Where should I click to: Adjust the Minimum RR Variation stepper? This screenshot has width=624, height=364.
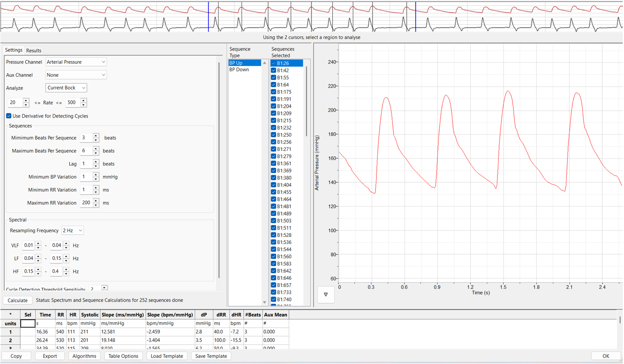96,190
